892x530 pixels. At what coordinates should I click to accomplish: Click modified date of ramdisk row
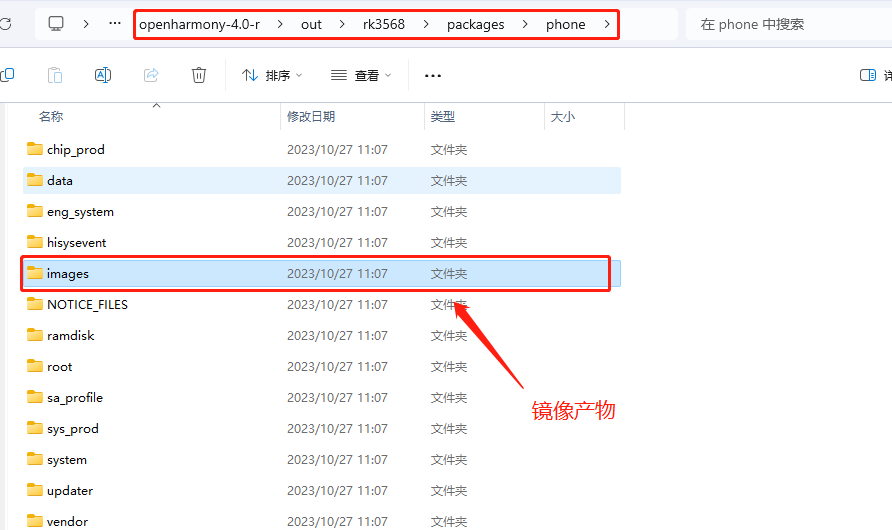(337, 336)
